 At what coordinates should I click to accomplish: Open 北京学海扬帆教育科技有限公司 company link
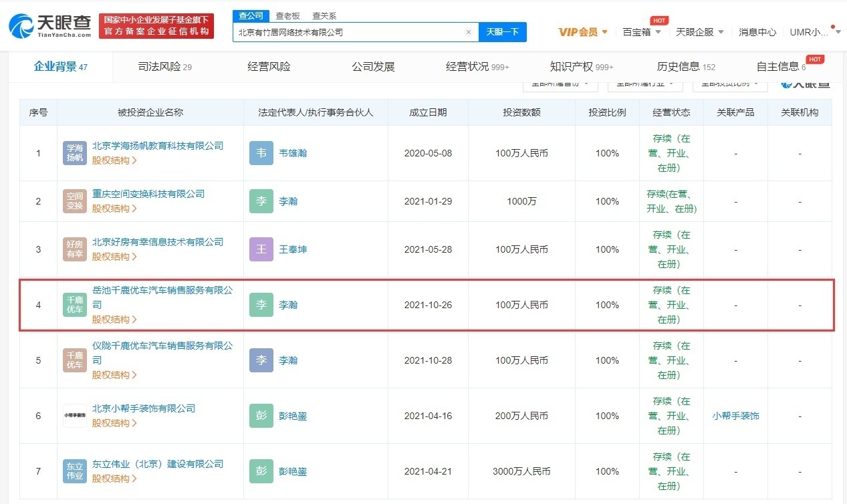pos(158,146)
